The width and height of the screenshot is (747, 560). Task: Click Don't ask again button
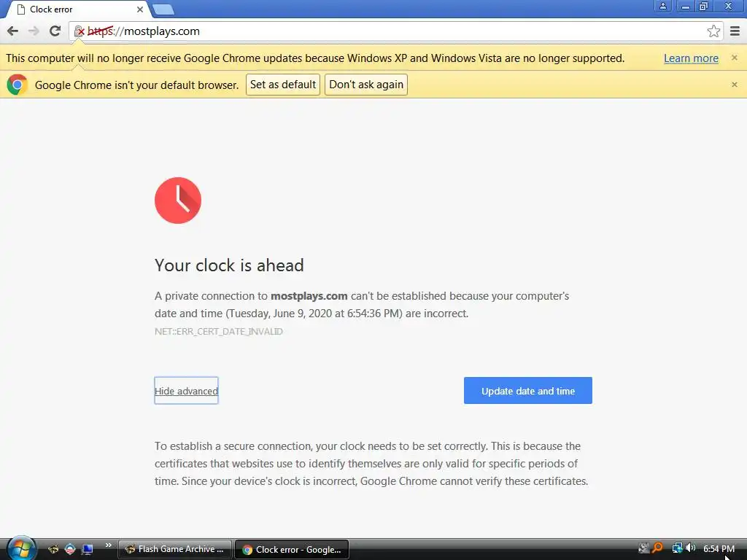(x=366, y=85)
